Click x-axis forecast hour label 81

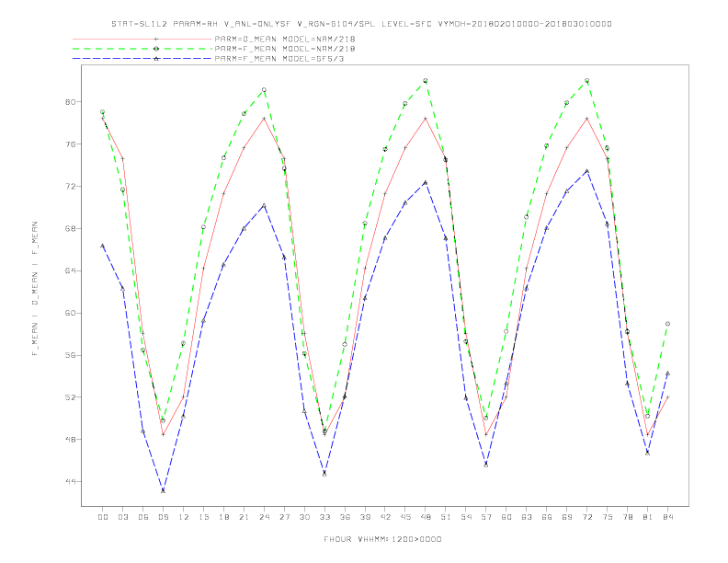(648, 517)
